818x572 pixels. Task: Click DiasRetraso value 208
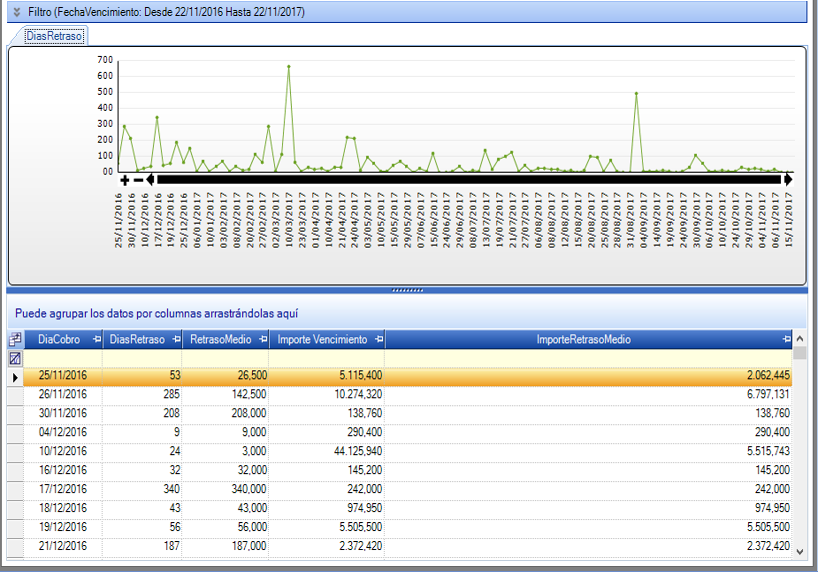[x=171, y=413]
